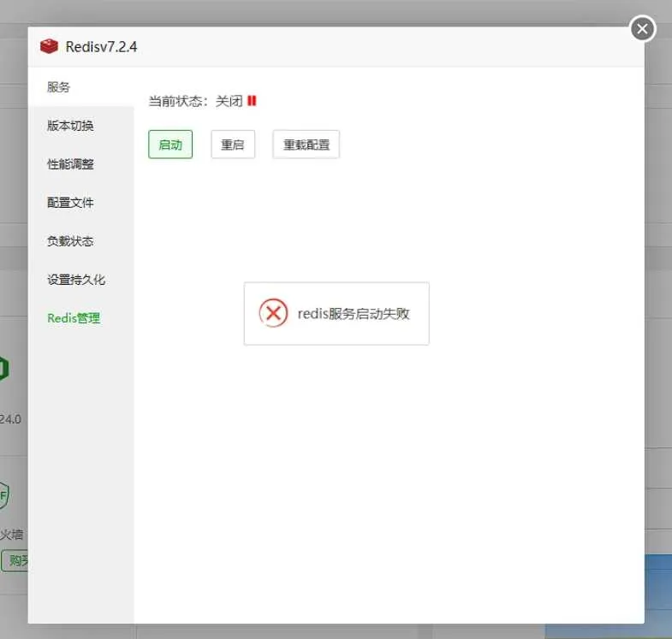Image resolution: width=672 pixels, height=639 pixels.
Task: Click the red paused status indicator next to 关闭
Action: (252, 101)
